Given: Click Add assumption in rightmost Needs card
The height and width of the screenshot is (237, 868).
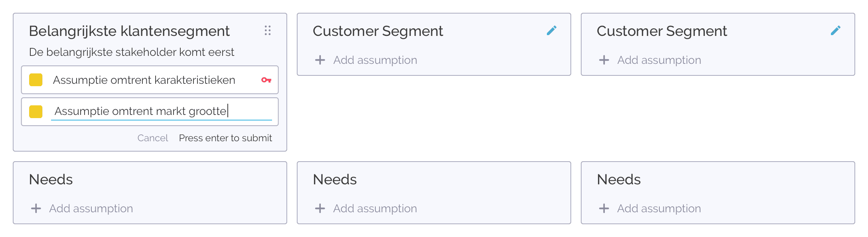Looking at the screenshot, I should pyautogui.click(x=659, y=208).
